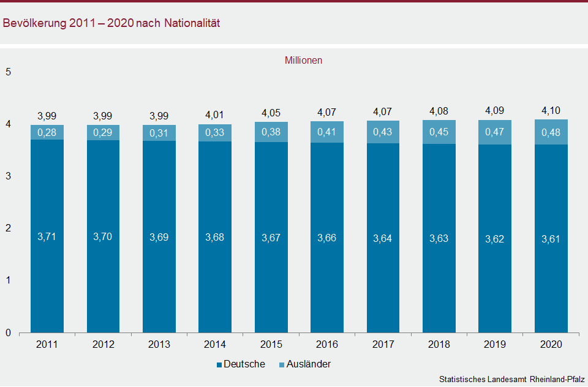Select the Ausländer legend label
The image size is (588, 387).
coord(309,364)
